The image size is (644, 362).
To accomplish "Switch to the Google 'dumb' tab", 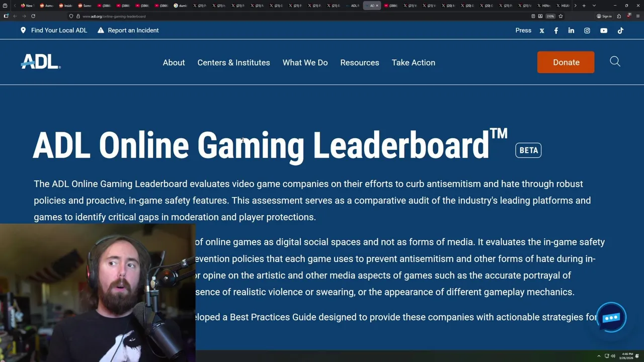I will 180,6.
